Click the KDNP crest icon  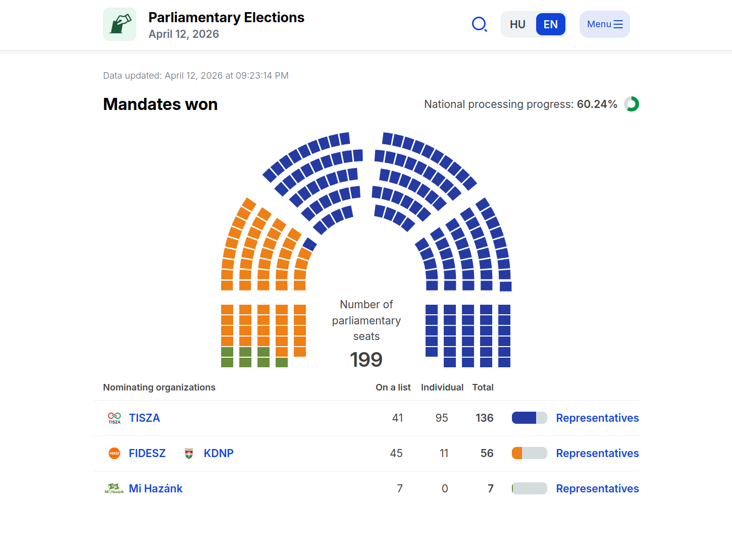pyautogui.click(x=189, y=453)
